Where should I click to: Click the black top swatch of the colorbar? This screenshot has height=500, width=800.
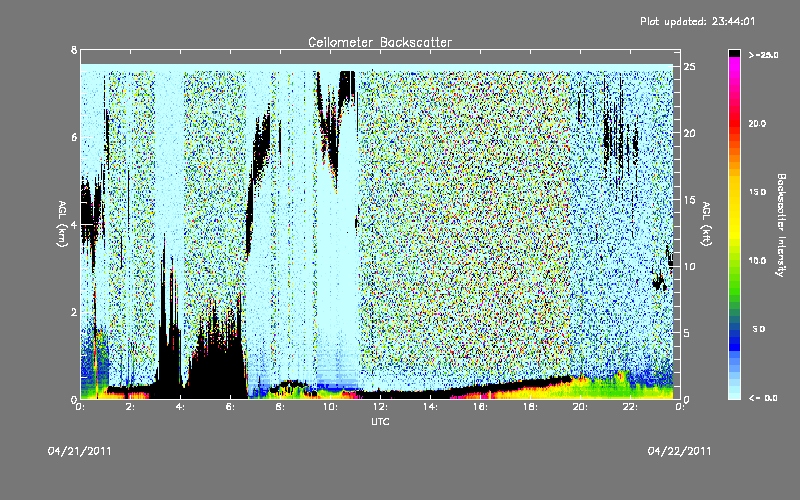[x=734, y=53]
